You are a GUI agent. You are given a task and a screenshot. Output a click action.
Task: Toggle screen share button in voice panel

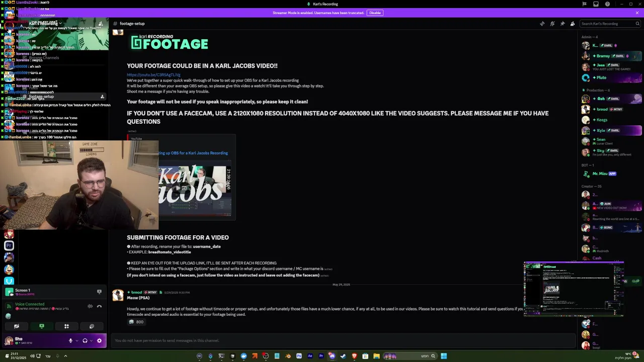point(42,326)
